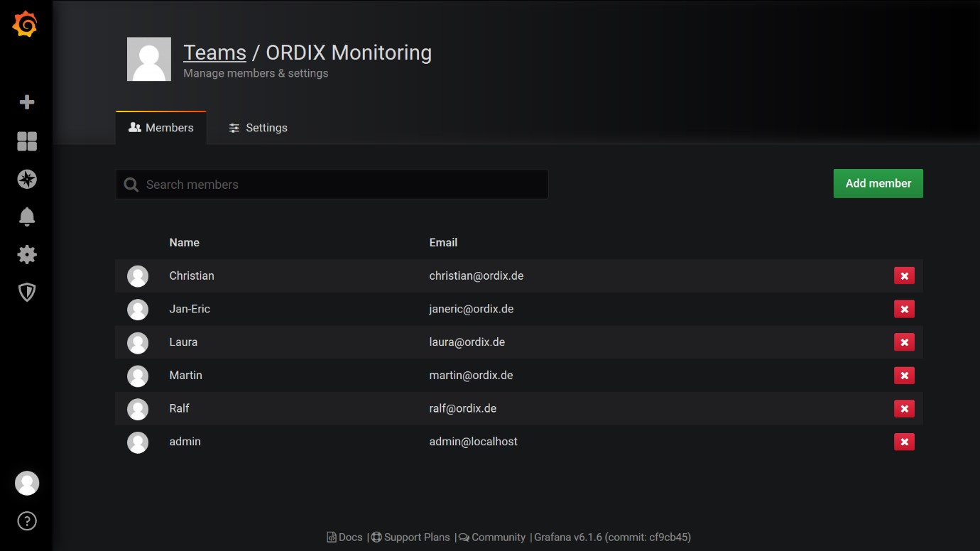Remove admin from the team
Screen dimensions: 980x551
click(904, 442)
